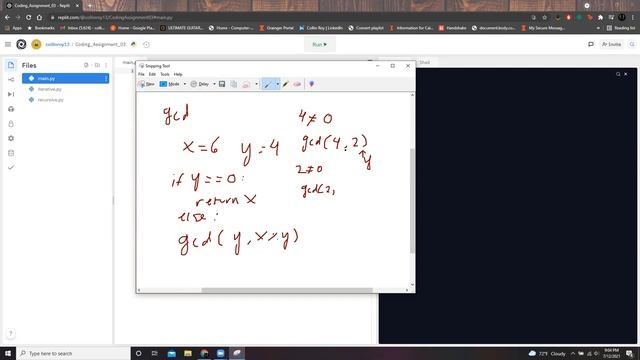
Task: Open the Edit menu in Snipping Tool
Action: (x=152, y=74)
